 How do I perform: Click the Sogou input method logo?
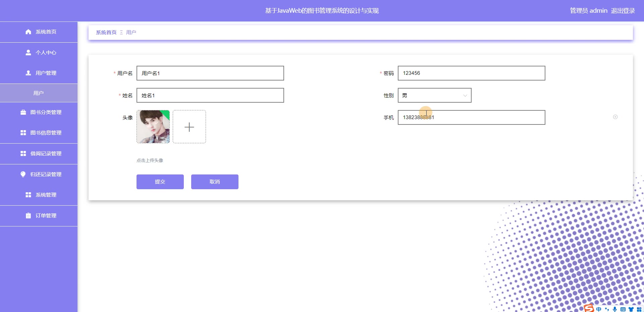(x=589, y=308)
